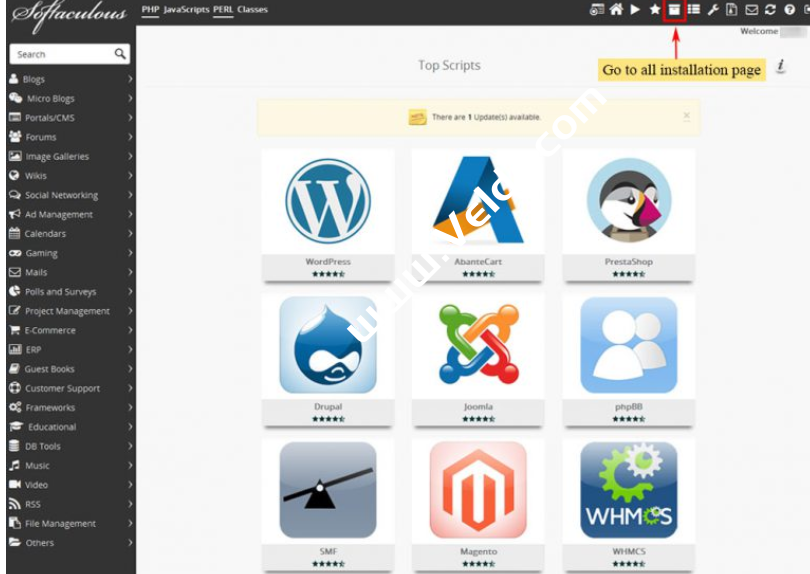Click the sidebar Search field

[x=60, y=54]
